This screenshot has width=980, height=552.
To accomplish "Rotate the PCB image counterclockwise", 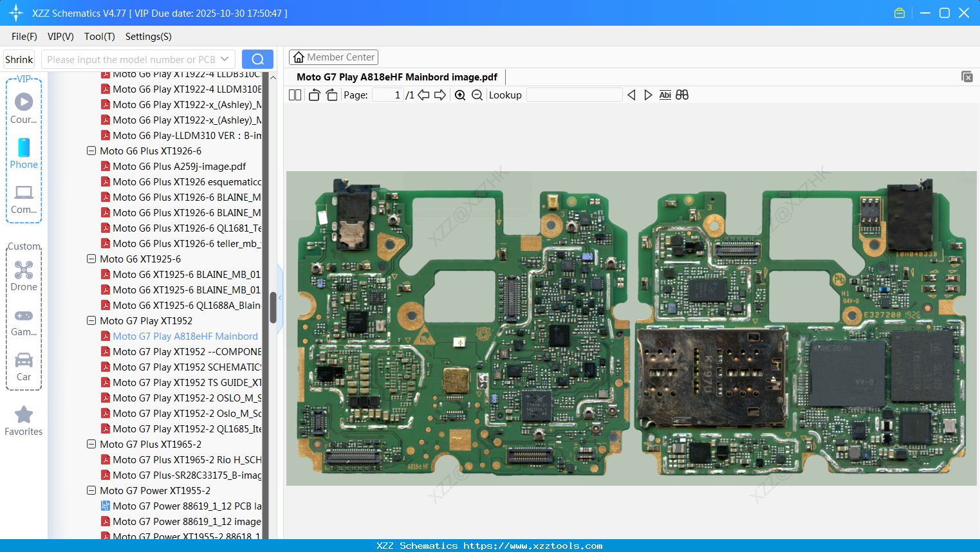I will [x=313, y=95].
